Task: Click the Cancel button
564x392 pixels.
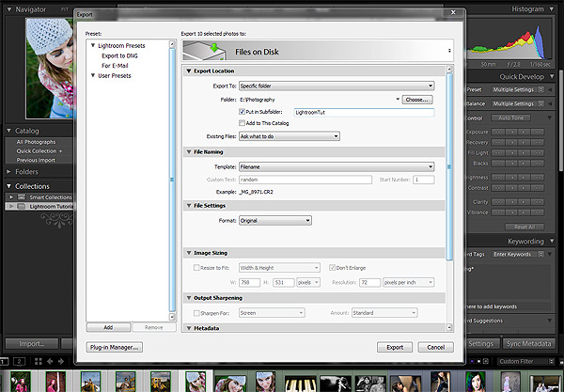Action: pos(435,348)
